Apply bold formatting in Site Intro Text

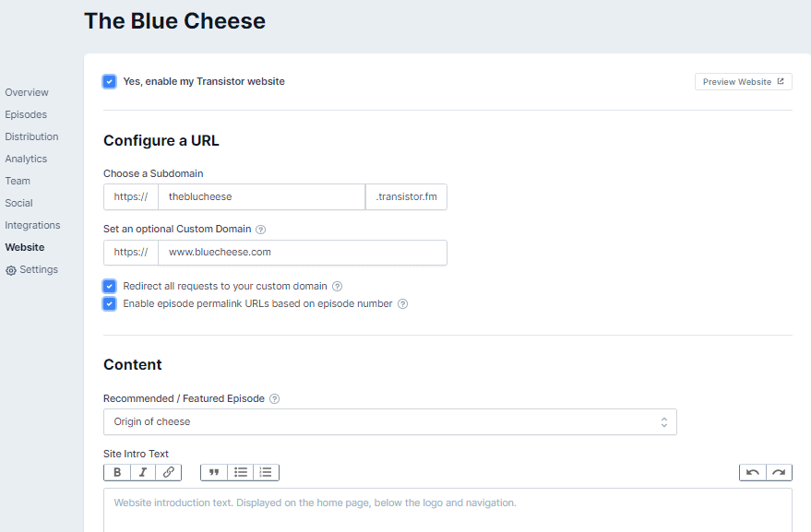pos(117,472)
